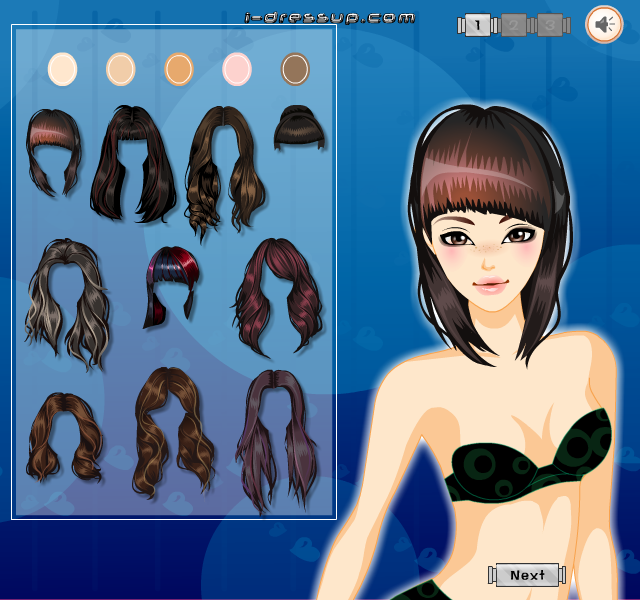Mute the game sound with speaker icon
This screenshot has width=640, height=600.
pyautogui.click(x=604, y=24)
